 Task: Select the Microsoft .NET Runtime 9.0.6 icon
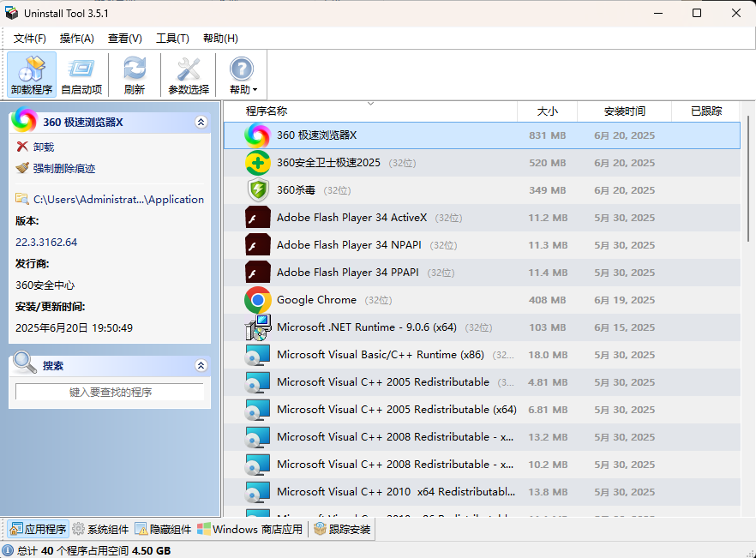click(257, 327)
